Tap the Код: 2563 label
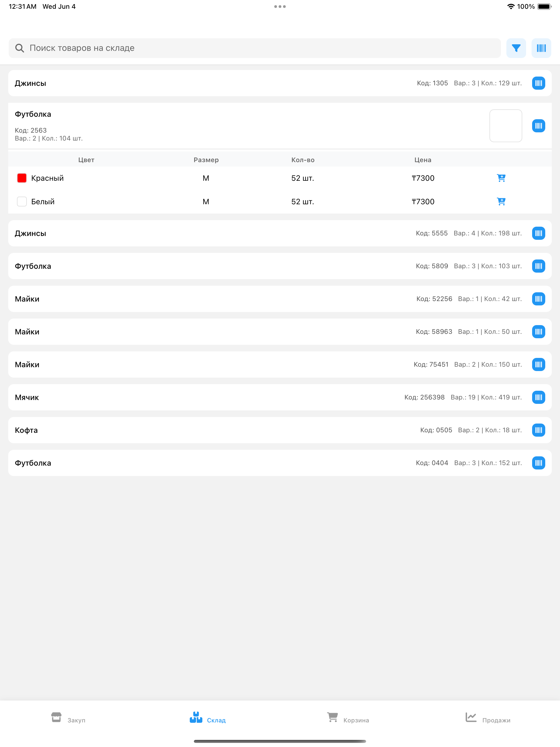The image size is (560, 747). point(31,130)
